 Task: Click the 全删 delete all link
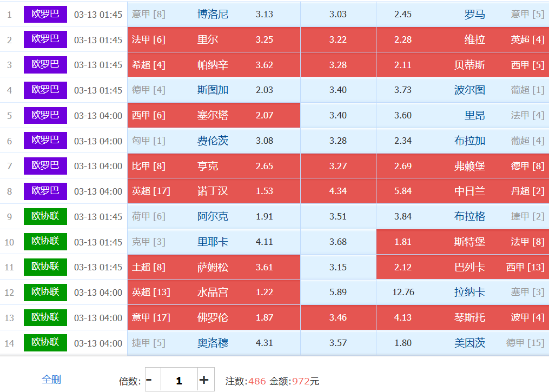click(51, 380)
